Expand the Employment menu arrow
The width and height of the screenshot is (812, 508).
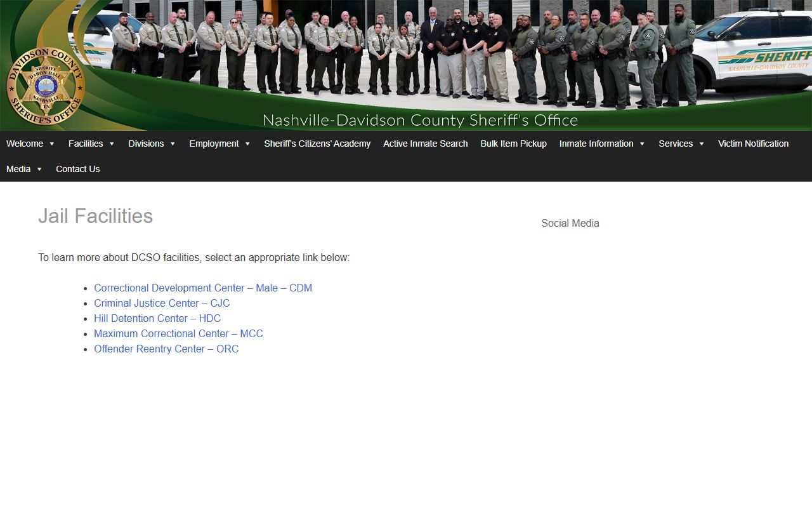247,144
